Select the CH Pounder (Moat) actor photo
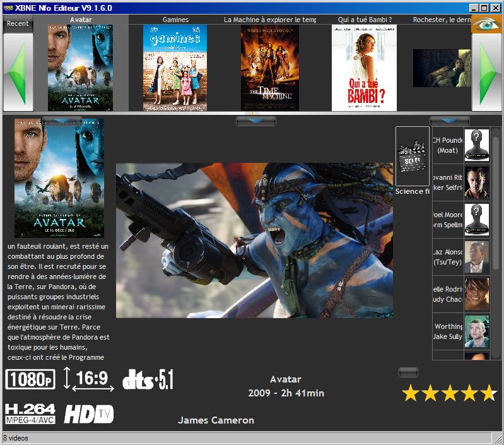This screenshot has width=504, height=445. [477, 145]
